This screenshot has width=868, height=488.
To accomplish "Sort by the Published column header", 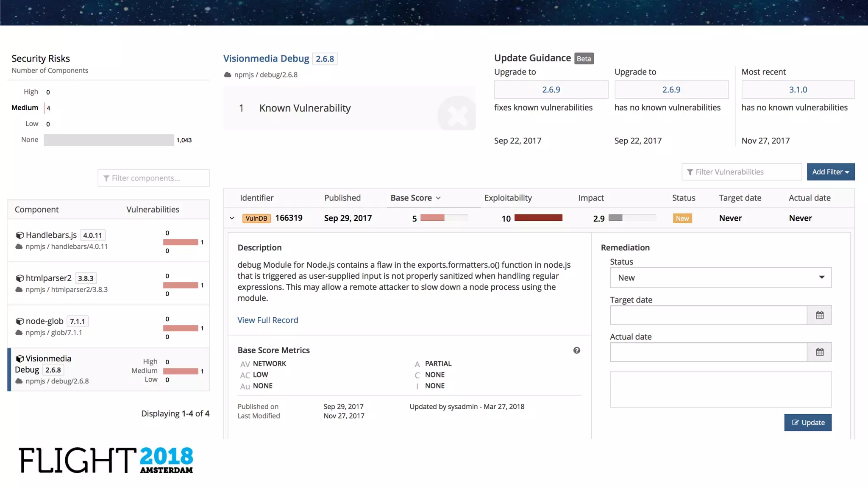I will pyautogui.click(x=342, y=198).
